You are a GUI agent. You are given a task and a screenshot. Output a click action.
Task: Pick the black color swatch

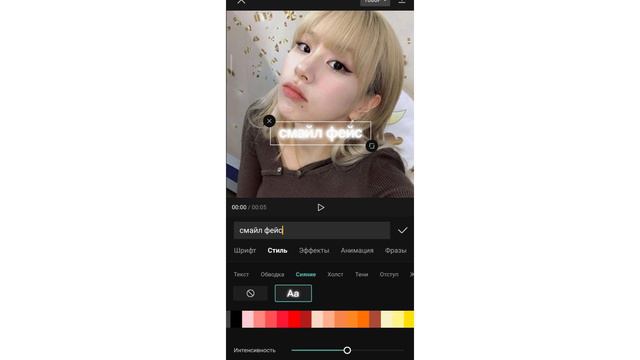pos(236,319)
